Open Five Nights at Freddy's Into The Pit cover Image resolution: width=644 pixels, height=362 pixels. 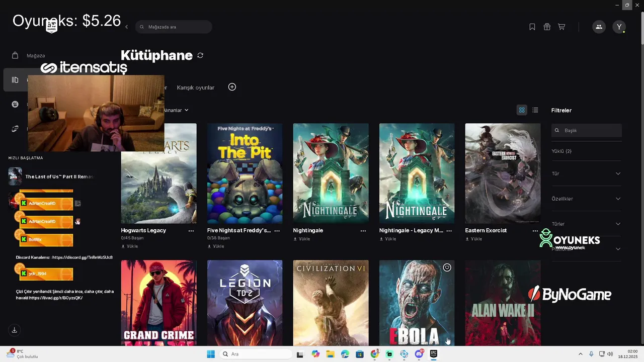pos(245,173)
